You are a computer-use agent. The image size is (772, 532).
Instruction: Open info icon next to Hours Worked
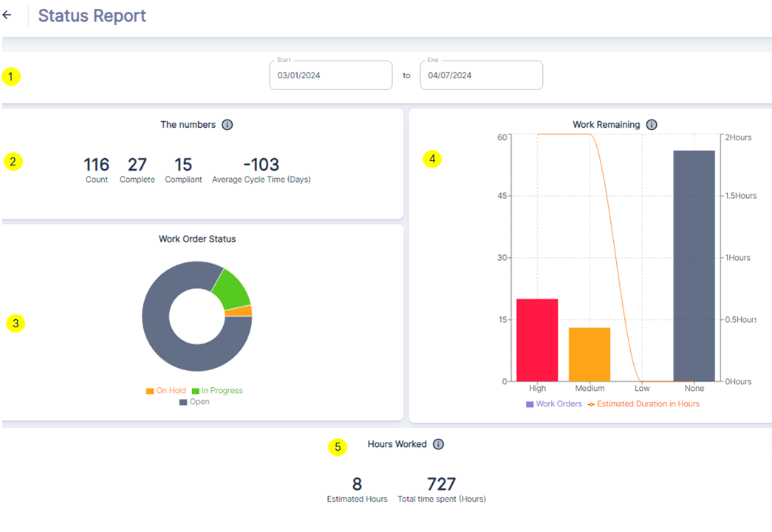(x=438, y=444)
